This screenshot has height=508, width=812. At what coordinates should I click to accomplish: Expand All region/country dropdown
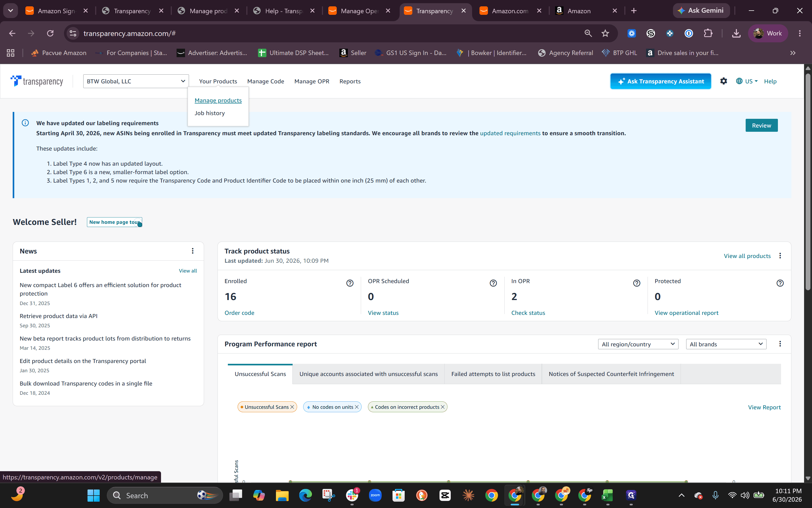click(638, 344)
